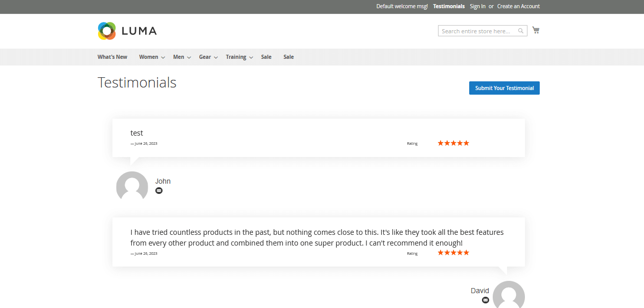Open the Testimonials link in header
Viewport: 644px width, 308px height.
[x=449, y=7]
